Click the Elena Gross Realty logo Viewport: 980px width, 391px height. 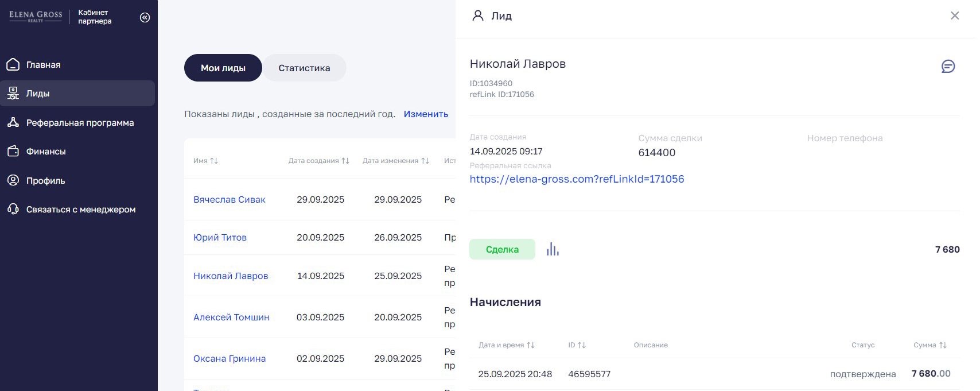pos(36,16)
